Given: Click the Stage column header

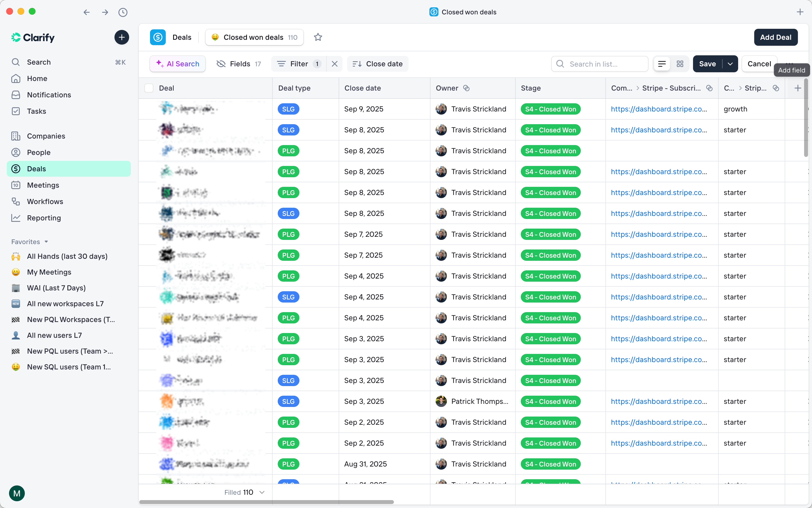Looking at the screenshot, I should click(560, 88).
